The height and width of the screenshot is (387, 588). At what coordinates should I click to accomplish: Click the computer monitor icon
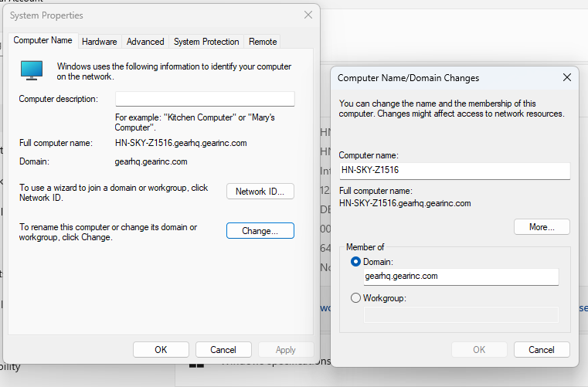pos(32,71)
